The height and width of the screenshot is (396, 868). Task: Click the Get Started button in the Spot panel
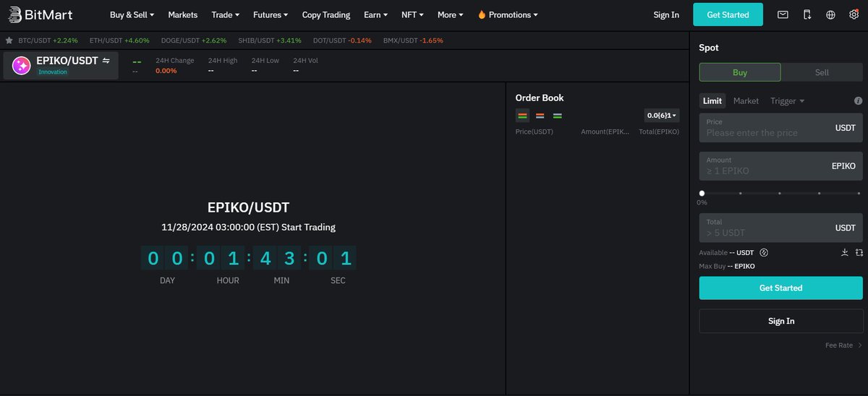point(781,288)
